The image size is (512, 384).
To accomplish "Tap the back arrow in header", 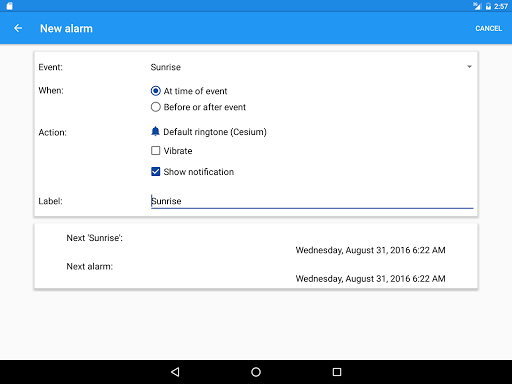I will pyautogui.click(x=18, y=28).
